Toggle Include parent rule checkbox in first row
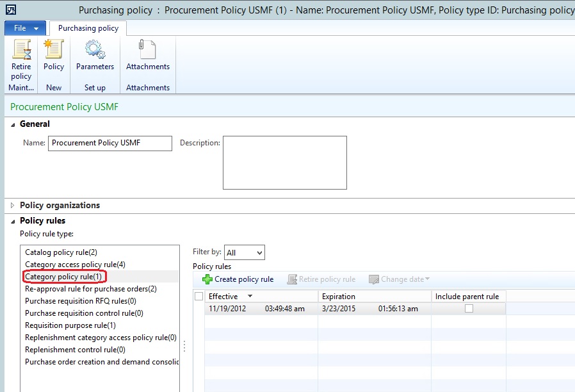 [469, 308]
